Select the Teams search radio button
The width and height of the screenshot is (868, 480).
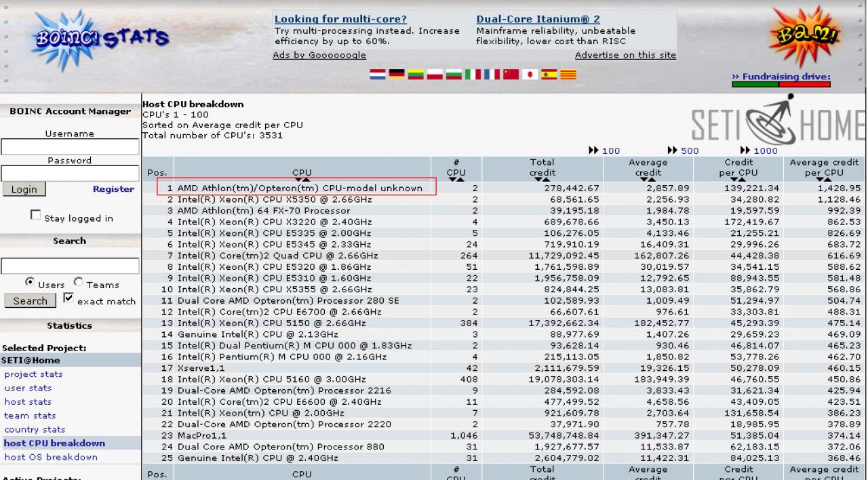pos(78,281)
